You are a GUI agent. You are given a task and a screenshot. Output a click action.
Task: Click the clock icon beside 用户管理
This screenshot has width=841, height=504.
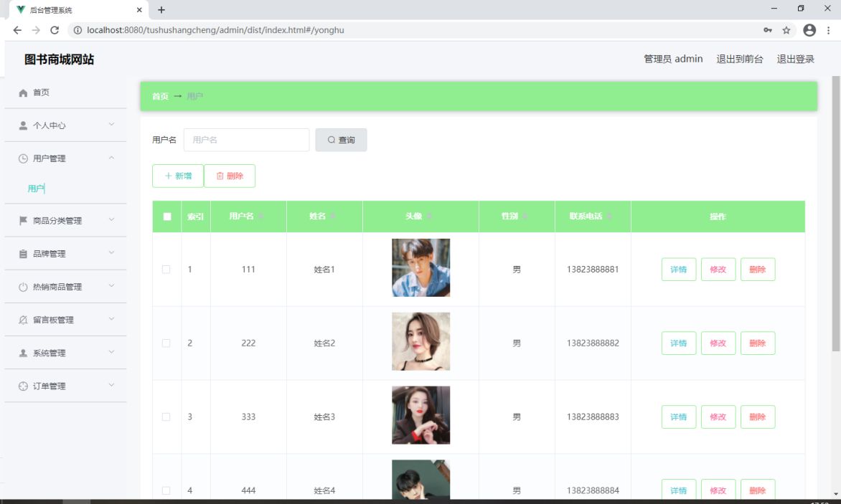tap(23, 158)
